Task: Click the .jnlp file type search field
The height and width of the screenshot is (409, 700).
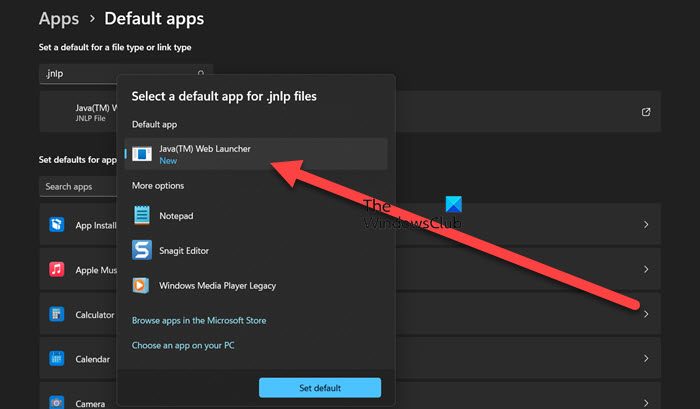Action: pyautogui.click(x=126, y=74)
